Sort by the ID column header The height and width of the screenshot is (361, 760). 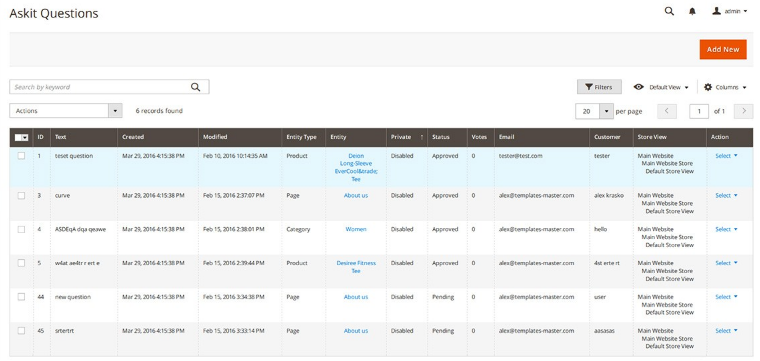[41, 137]
